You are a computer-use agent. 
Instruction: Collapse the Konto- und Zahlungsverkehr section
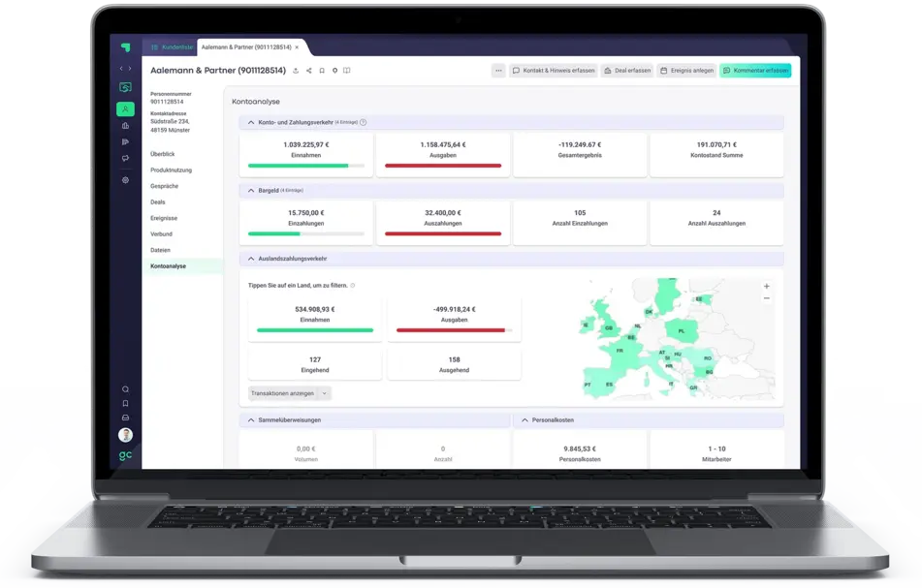(x=251, y=123)
